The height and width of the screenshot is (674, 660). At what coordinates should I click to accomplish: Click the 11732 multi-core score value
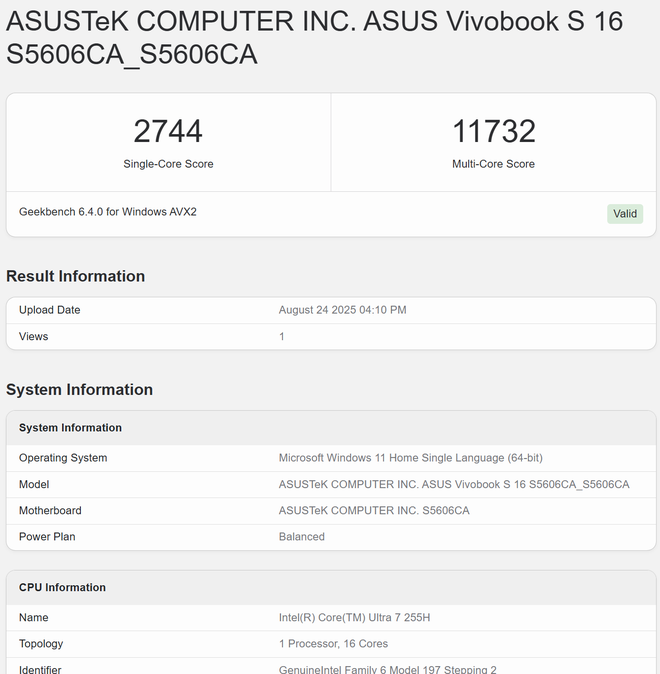(x=494, y=131)
